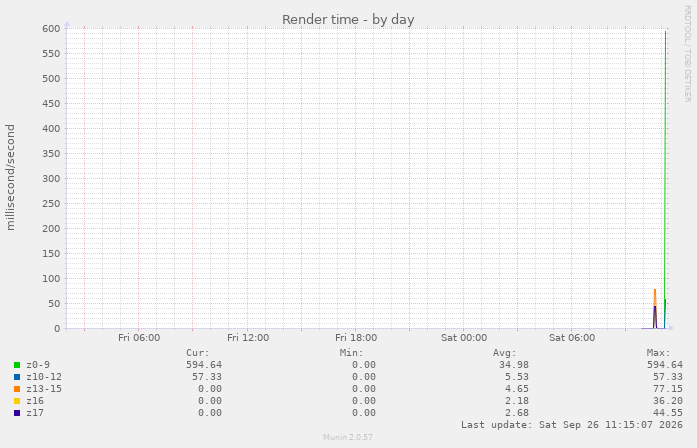Click the 'Last update' timestamp line

572,425
